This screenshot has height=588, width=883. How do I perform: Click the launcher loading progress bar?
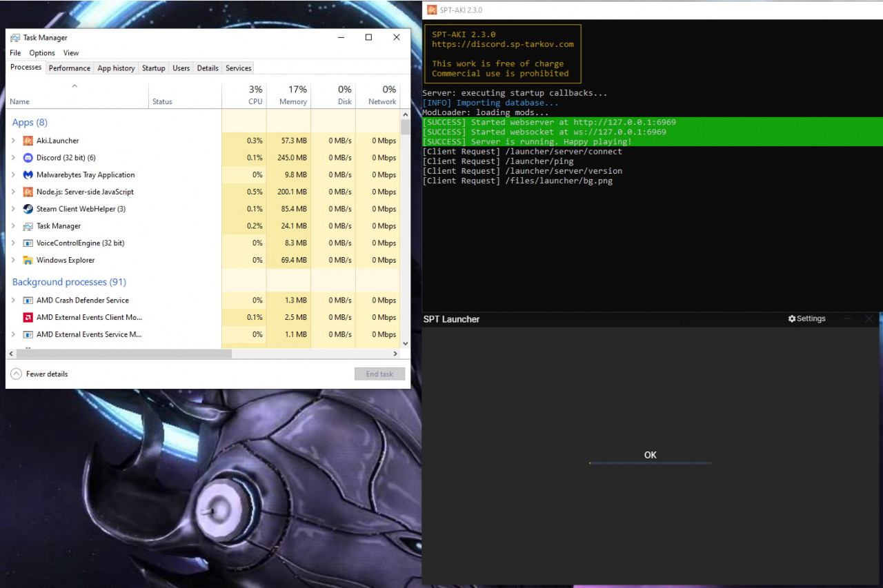click(650, 463)
